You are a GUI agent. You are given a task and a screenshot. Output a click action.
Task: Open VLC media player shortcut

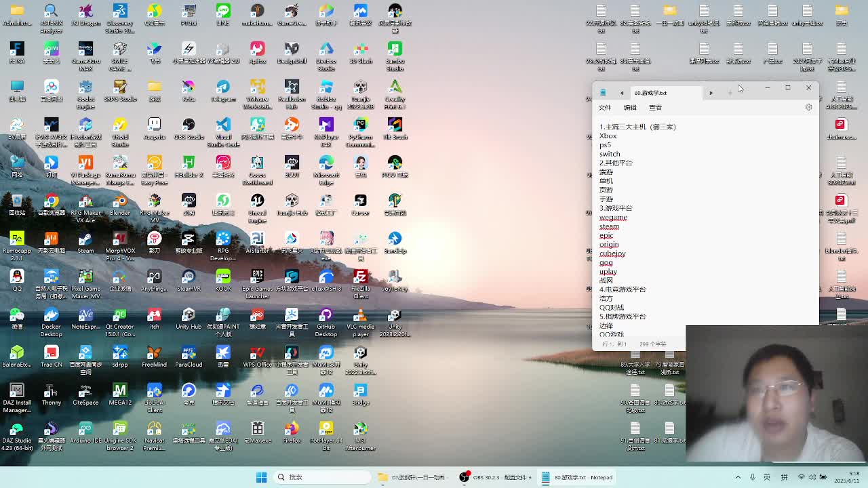[361, 322]
